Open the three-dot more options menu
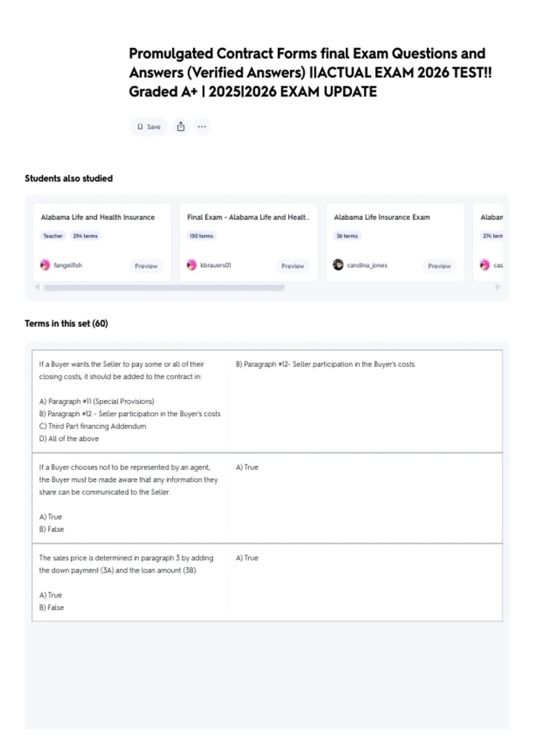The image size is (534, 756). (202, 127)
